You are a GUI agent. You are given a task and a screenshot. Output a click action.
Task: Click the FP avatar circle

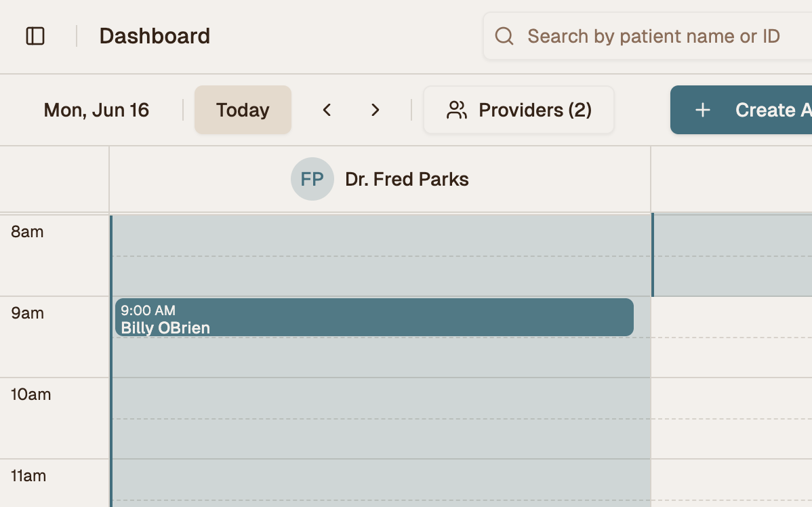click(x=312, y=179)
